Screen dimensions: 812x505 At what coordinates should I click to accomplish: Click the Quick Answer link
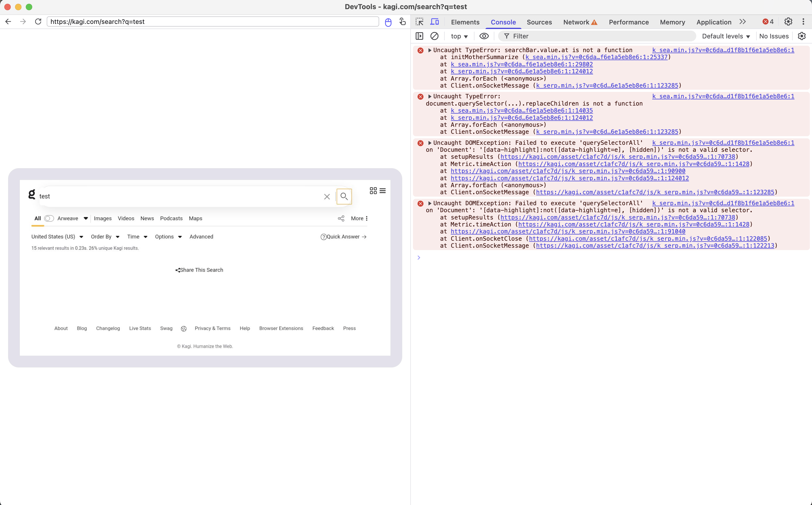point(343,237)
